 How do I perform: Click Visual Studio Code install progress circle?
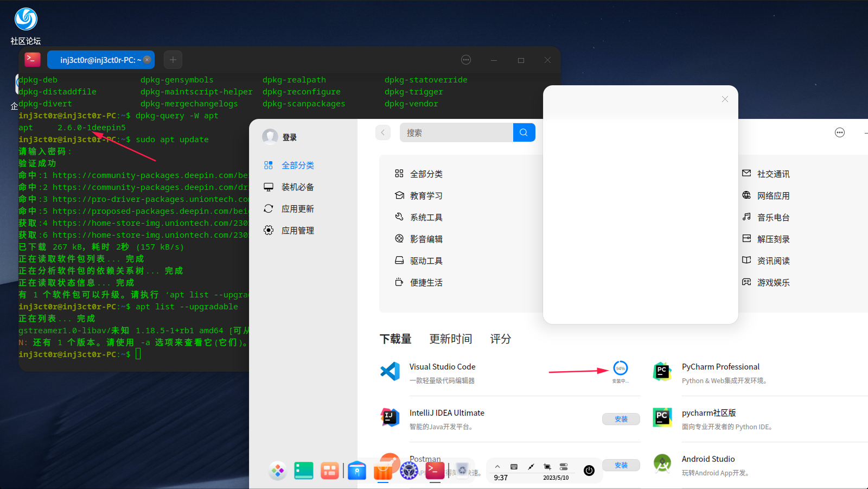tap(621, 369)
